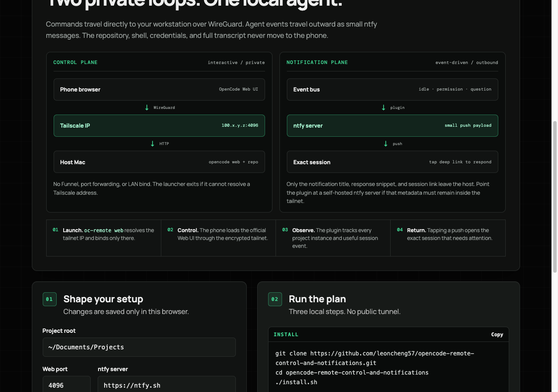558x392 pixels.
Task: Click the HTTP down arrow
Action: 153,144
